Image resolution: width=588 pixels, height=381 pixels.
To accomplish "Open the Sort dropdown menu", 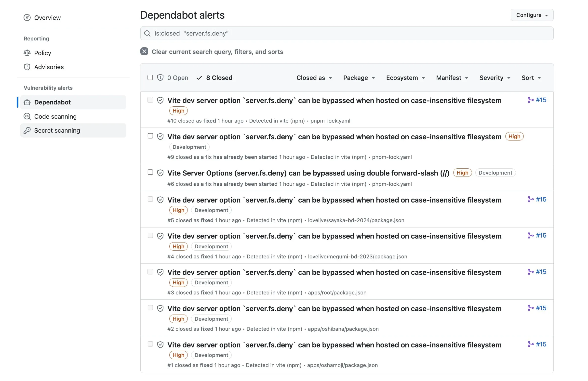I will [x=531, y=78].
